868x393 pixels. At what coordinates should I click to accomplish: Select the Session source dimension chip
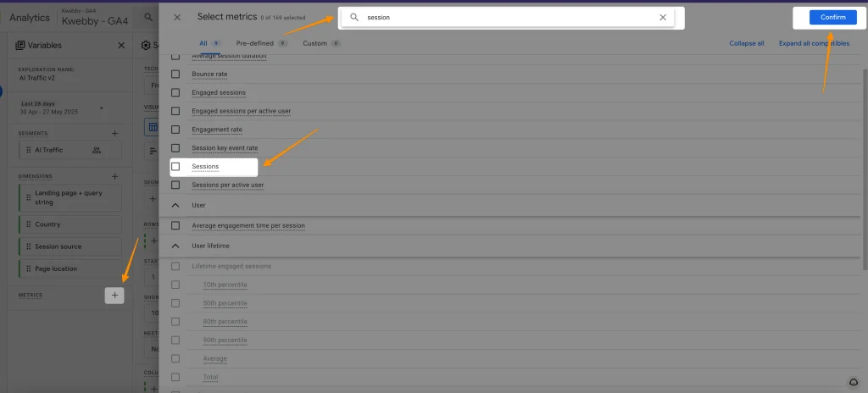click(70, 246)
